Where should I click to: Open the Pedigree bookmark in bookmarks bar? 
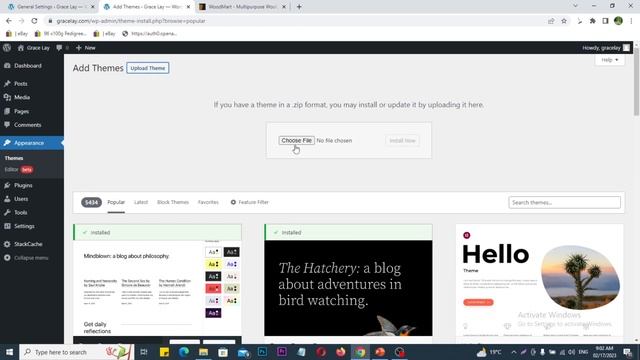click(61, 33)
